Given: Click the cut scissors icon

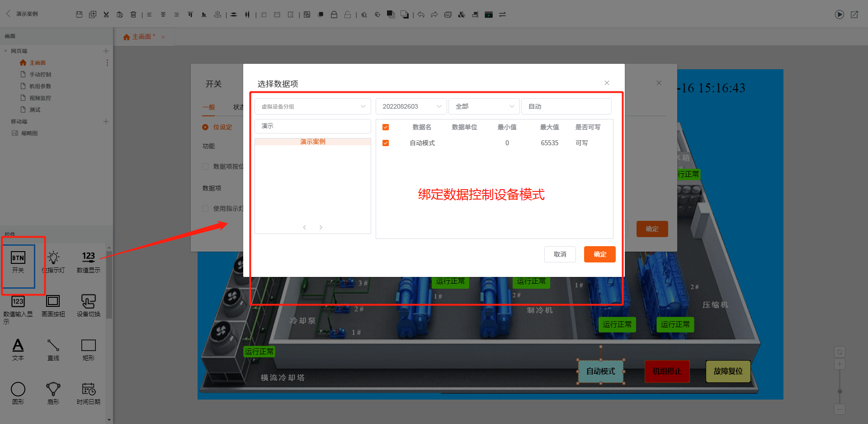Looking at the screenshot, I should [106, 14].
